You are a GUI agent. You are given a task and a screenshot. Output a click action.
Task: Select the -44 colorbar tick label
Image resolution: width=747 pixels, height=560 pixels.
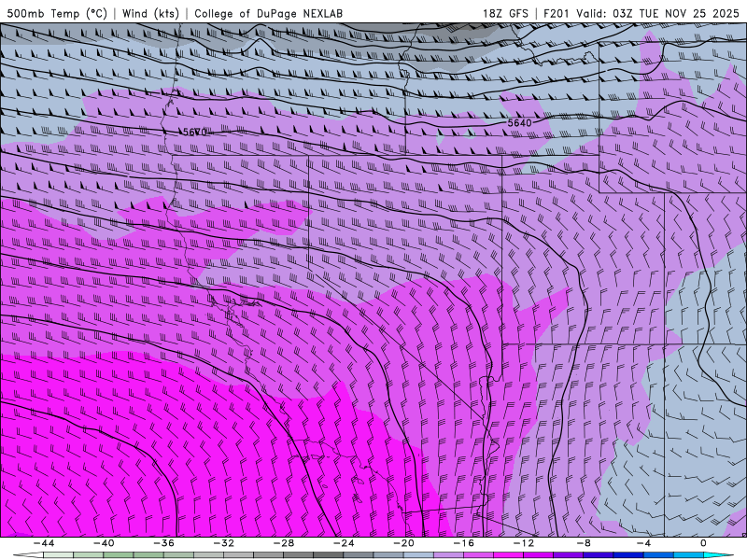(43, 543)
